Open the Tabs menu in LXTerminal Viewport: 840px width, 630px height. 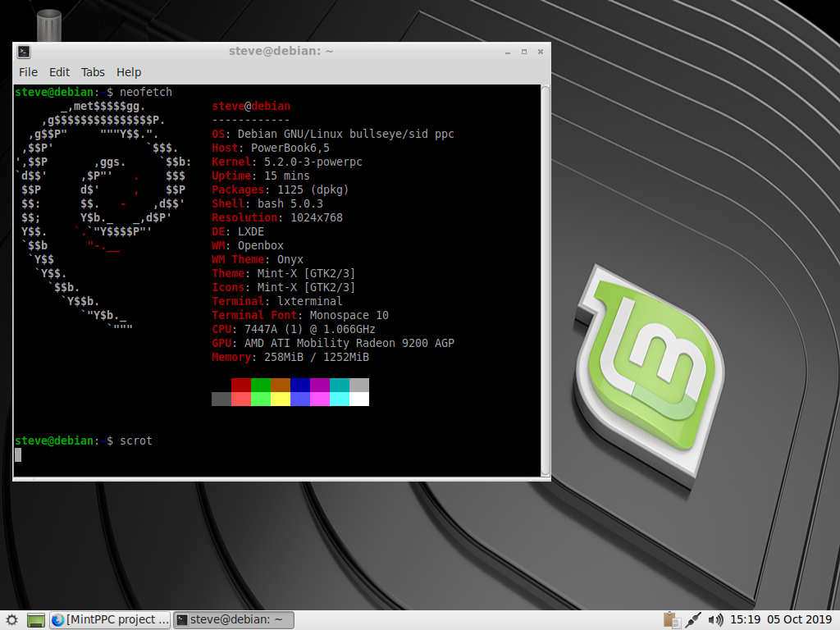93,72
